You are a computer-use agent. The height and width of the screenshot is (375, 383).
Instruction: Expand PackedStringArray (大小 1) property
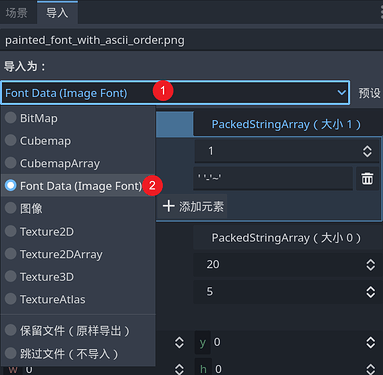[286, 124]
